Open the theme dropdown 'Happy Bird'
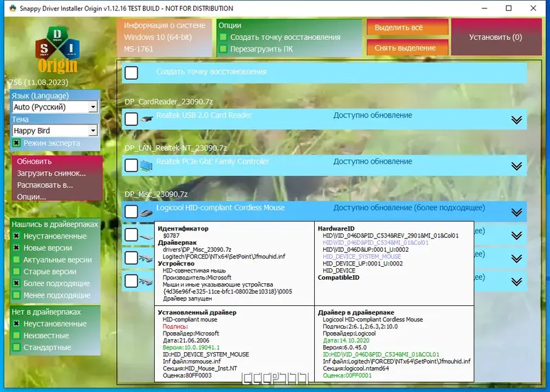This screenshot has width=550, height=392. tap(55, 131)
